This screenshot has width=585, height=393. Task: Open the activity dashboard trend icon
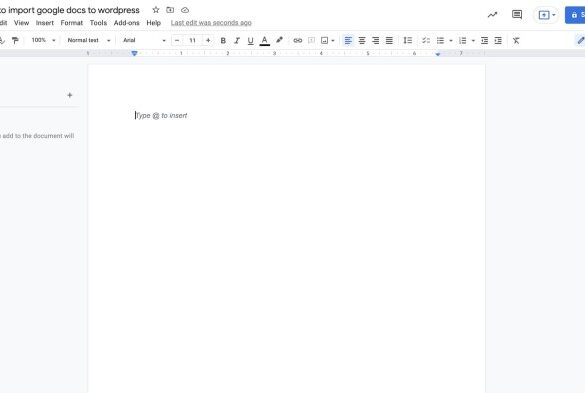pos(492,15)
